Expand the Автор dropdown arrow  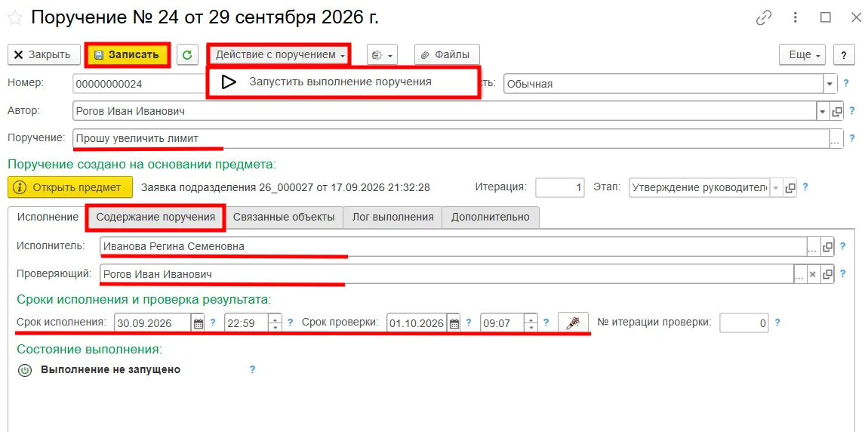[822, 111]
